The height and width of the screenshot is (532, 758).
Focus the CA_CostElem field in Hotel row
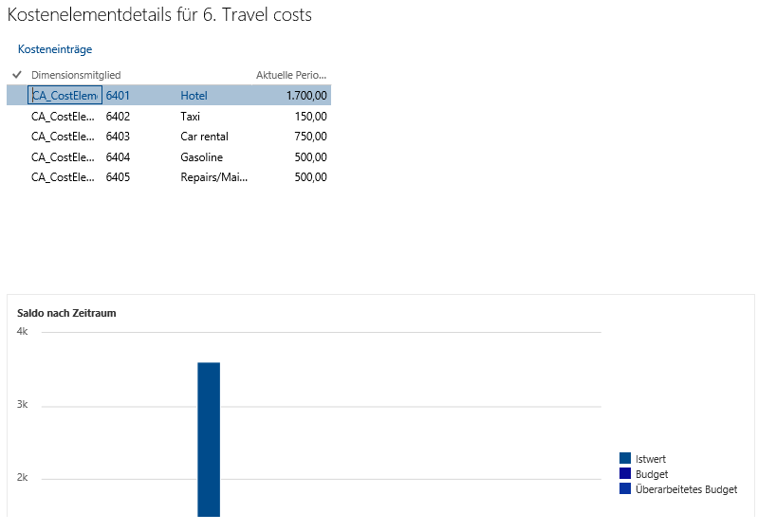[x=65, y=95]
